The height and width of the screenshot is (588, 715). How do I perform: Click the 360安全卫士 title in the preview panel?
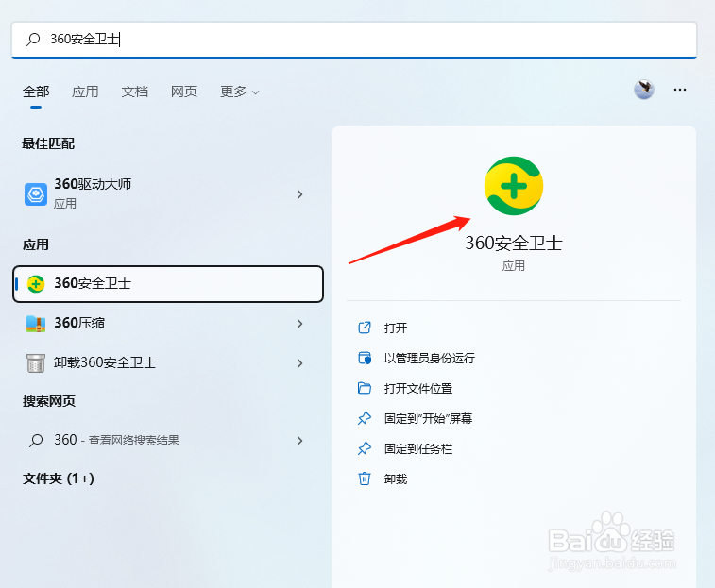tap(514, 243)
